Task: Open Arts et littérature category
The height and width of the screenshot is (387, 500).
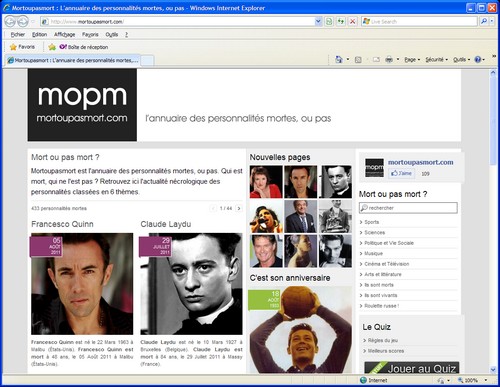Action: [x=383, y=274]
